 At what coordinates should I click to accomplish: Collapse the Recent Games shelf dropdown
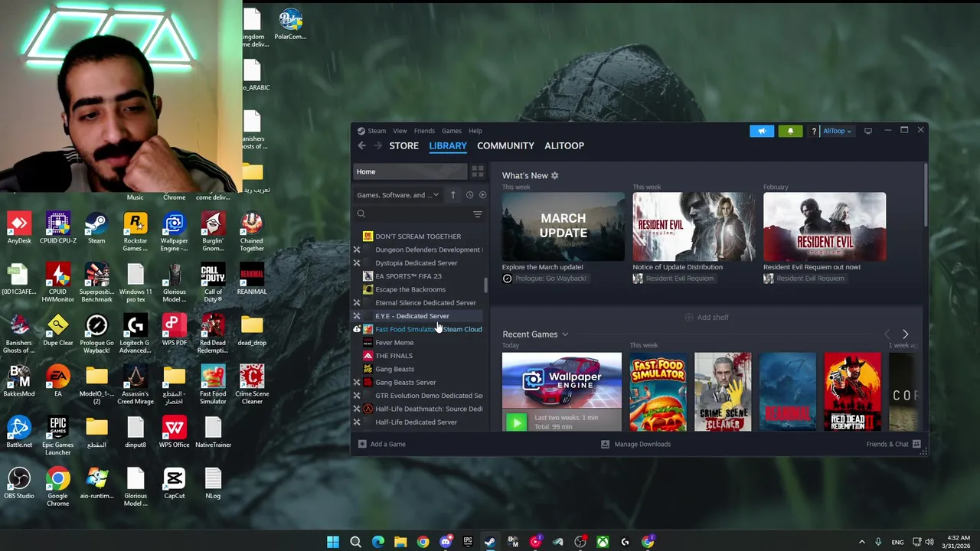click(565, 334)
